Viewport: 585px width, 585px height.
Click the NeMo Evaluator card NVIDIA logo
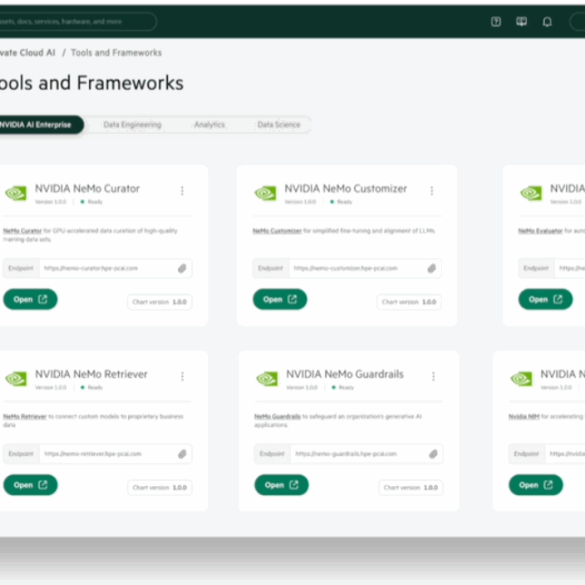(x=531, y=193)
